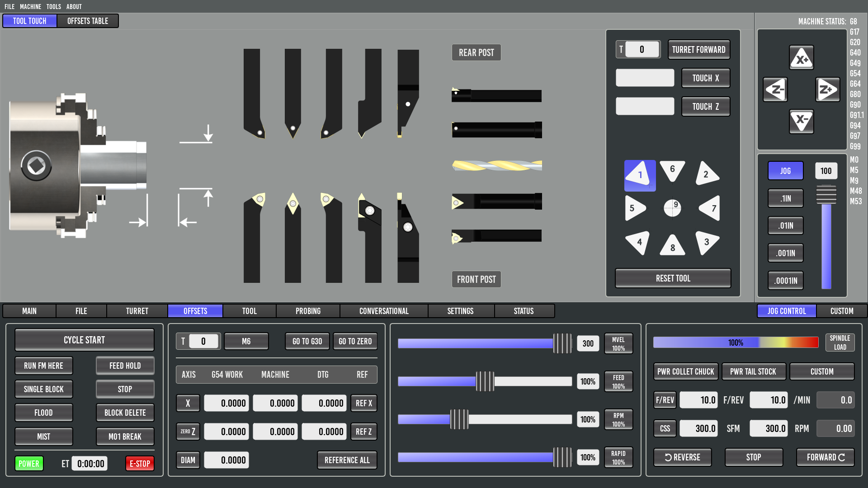Toggle SINGLE BLOCK mode
The width and height of the screenshot is (868, 488).
click(43, 389)
